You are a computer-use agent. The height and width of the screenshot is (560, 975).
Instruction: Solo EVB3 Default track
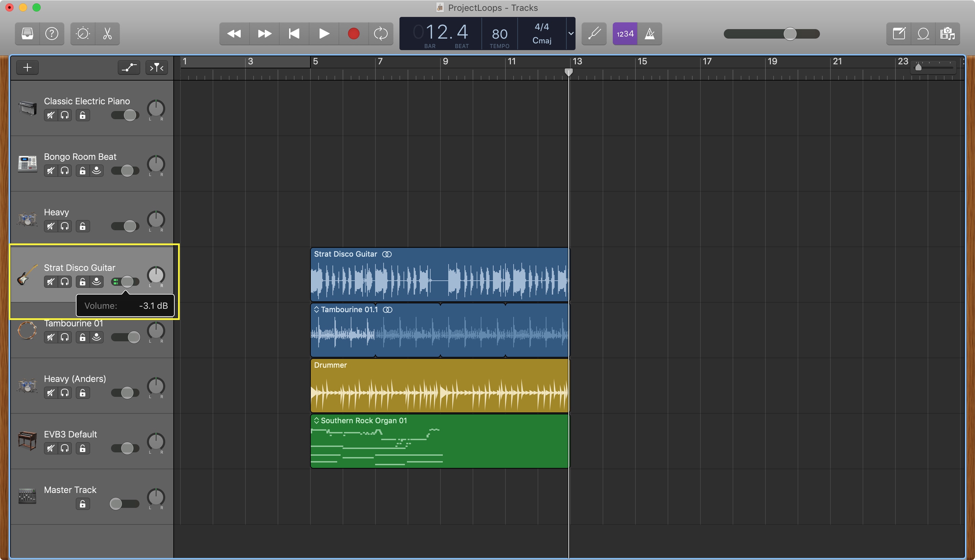coord(65,448)
